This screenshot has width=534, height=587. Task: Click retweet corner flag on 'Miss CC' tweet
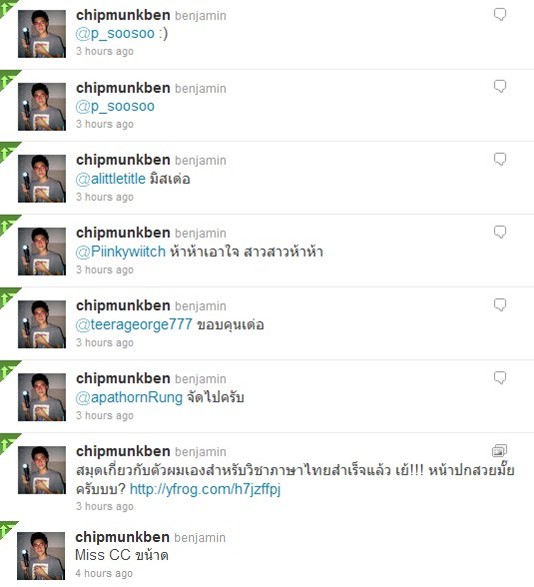coord(7,529)
